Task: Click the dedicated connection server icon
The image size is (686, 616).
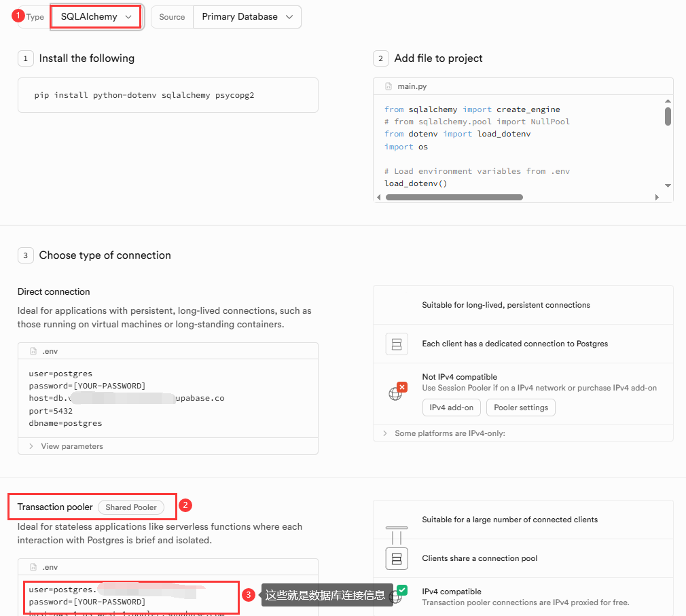Action: click(x=397, y=344)
